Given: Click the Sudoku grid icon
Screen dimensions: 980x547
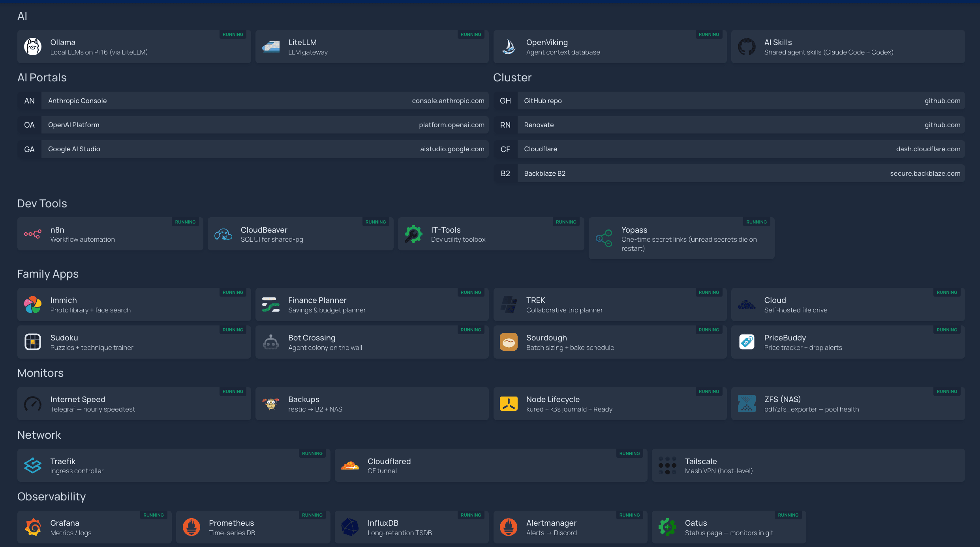Looking at the screenshot, I should pos(33,342).
